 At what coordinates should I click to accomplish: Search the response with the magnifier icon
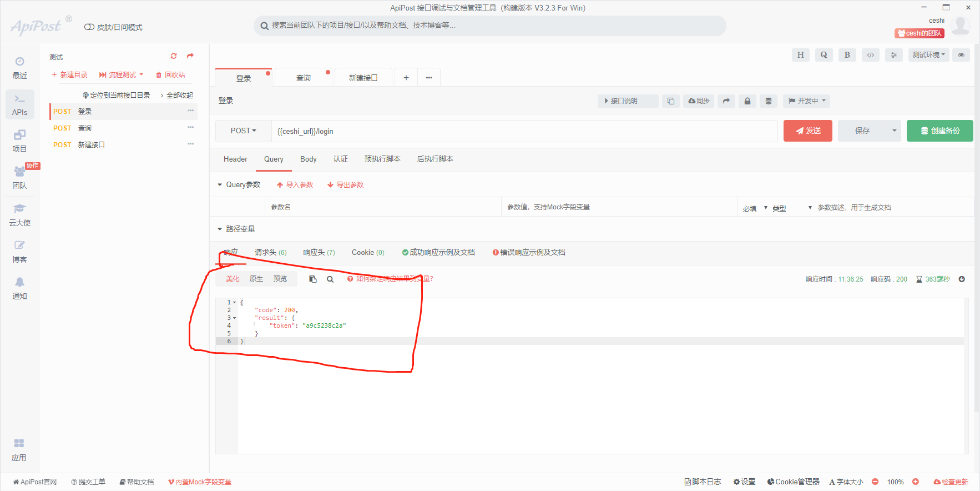[330, 279]
